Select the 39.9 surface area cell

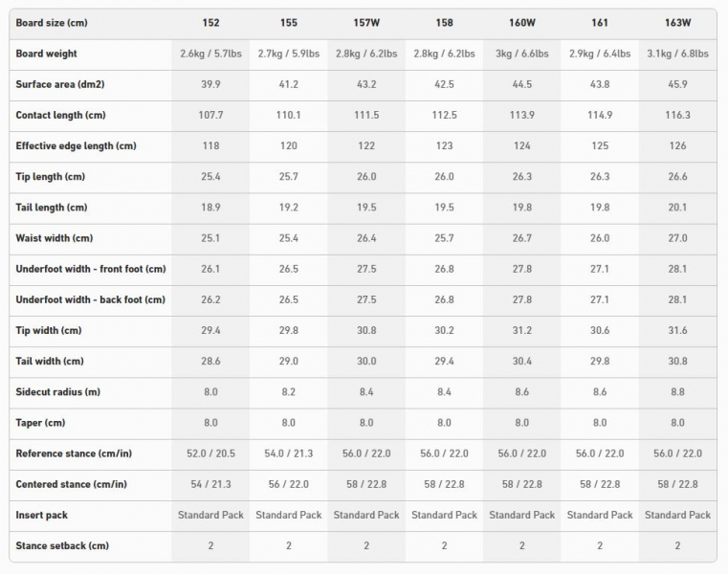click(210, 84)
